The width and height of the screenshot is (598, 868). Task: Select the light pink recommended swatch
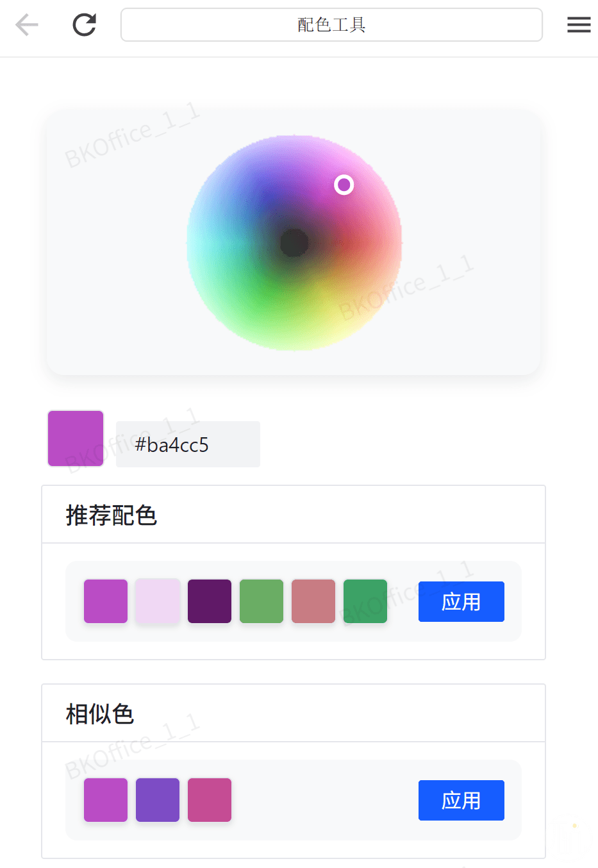(158, 601)
